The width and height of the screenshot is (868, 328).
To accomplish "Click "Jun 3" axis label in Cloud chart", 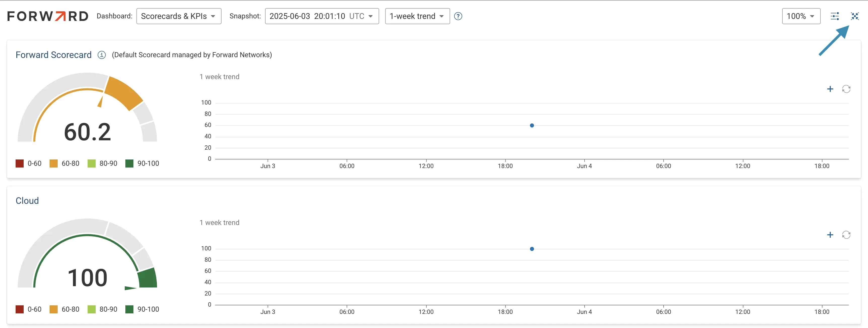I will pos(268,312).
